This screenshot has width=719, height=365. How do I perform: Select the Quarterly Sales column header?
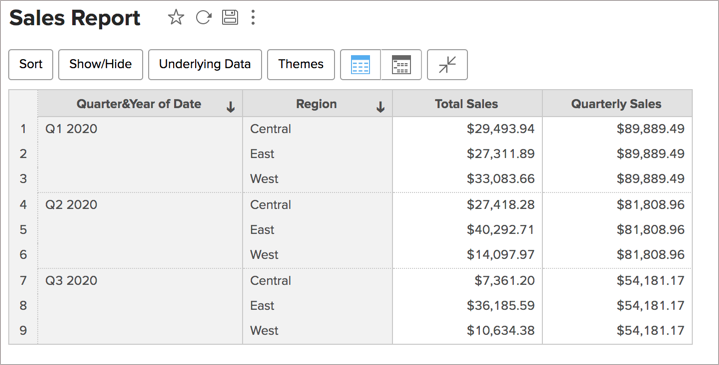tap(617, 104)
